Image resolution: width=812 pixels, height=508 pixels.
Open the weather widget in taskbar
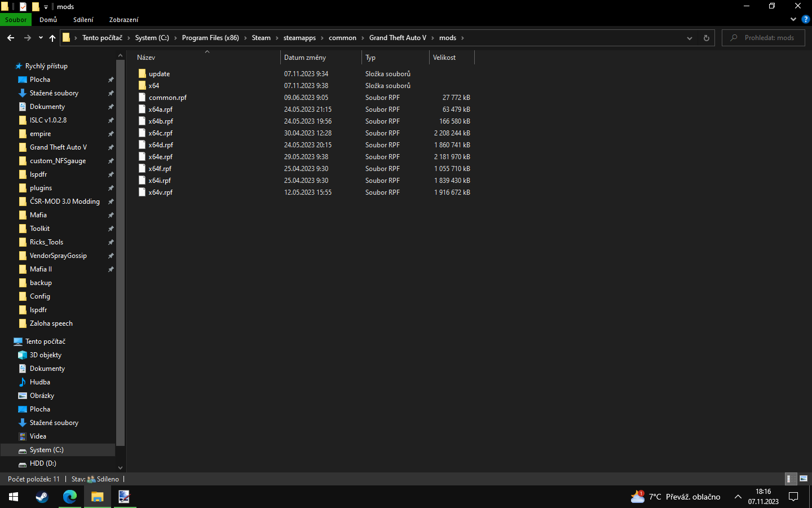click(676, 497)
